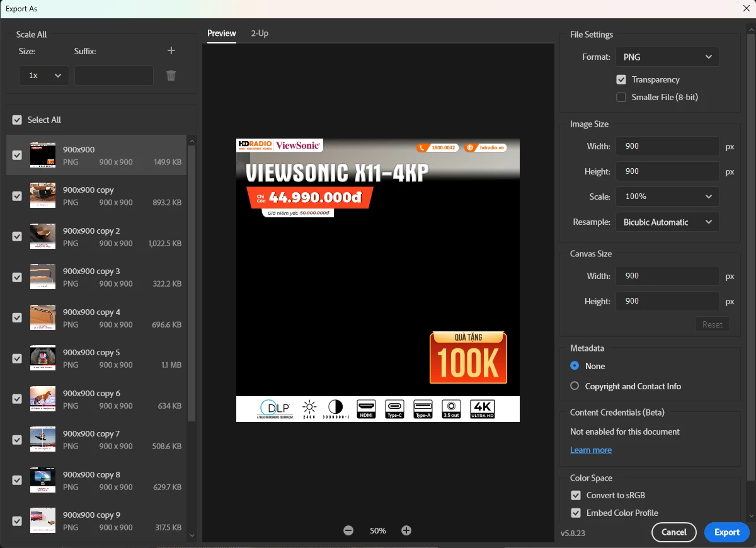
Task: Click the export preview image
Action: [x=378, y=280]
